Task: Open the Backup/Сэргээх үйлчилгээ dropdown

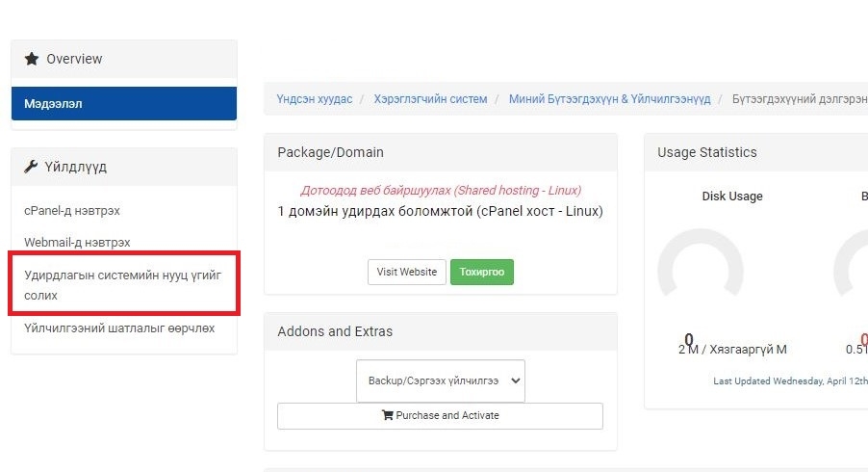Action: pos(441,380)
